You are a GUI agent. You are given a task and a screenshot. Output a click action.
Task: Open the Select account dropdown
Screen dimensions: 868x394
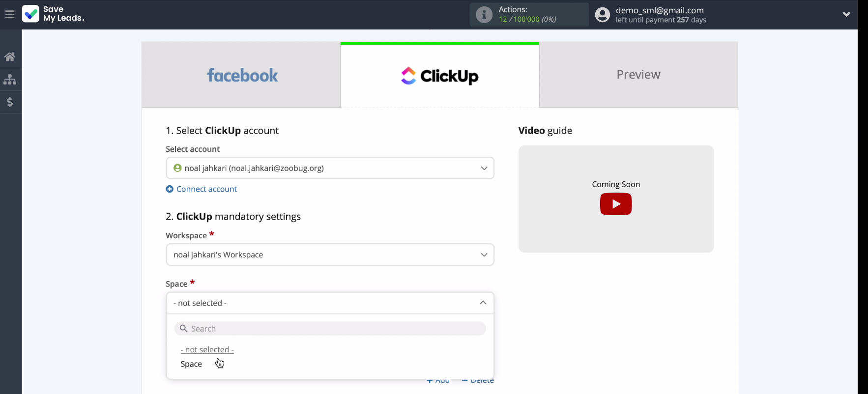330,168
